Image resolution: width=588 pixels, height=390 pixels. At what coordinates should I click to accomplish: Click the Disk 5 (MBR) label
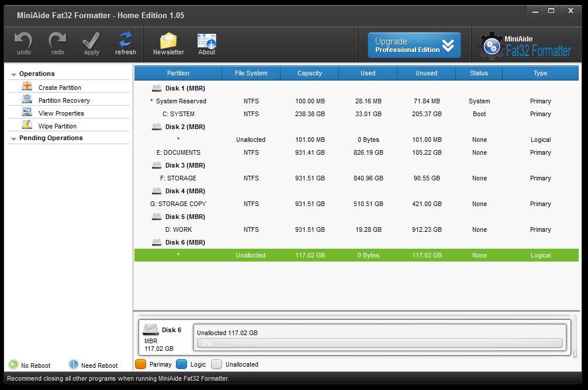tap(185, 217)
